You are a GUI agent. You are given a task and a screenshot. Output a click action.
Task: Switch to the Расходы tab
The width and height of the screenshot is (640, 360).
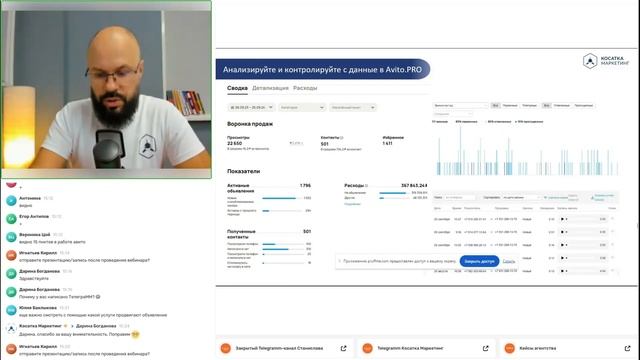click(305, 88)
